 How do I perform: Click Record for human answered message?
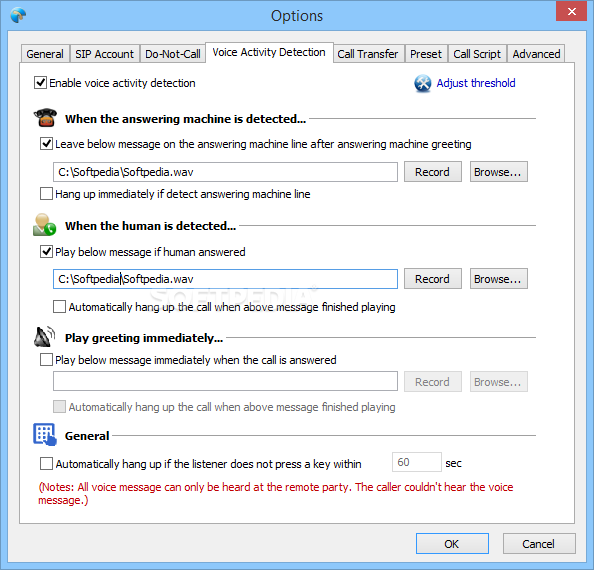tap(433, 279)
